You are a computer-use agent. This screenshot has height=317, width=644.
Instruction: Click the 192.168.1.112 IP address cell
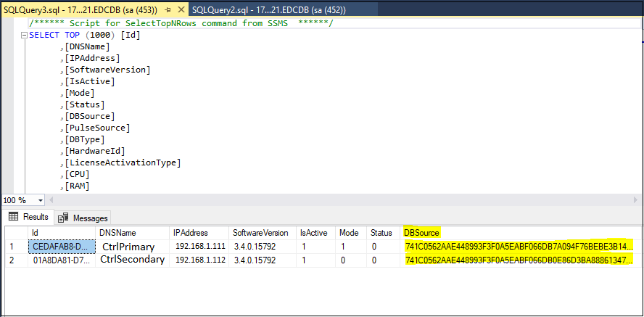coord(200,259)
